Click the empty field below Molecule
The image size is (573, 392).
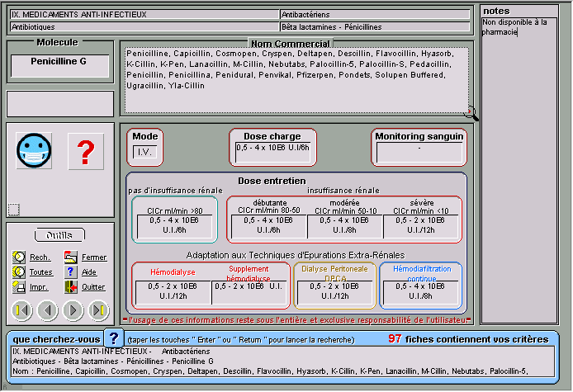click(x=60, y=104)
